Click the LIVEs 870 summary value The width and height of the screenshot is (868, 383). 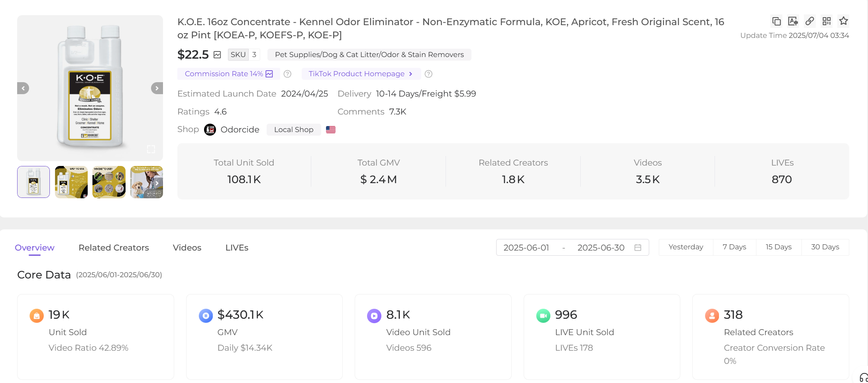coord(782,180)
